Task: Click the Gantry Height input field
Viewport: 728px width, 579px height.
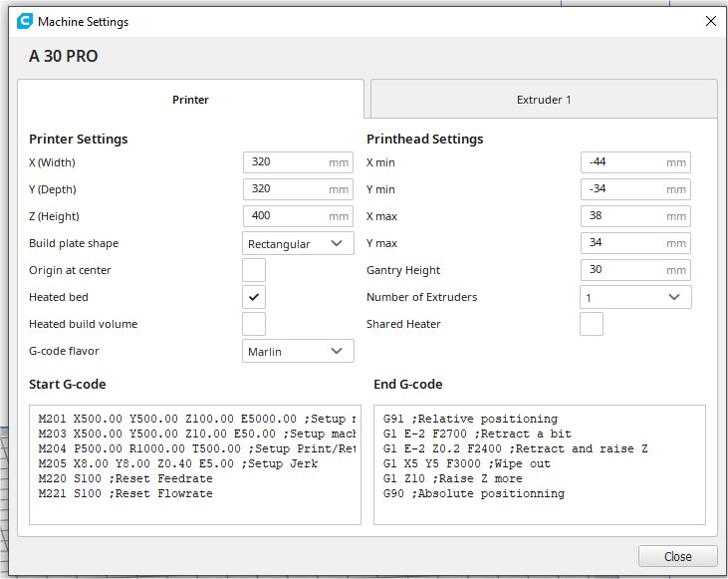Action: 635,270
